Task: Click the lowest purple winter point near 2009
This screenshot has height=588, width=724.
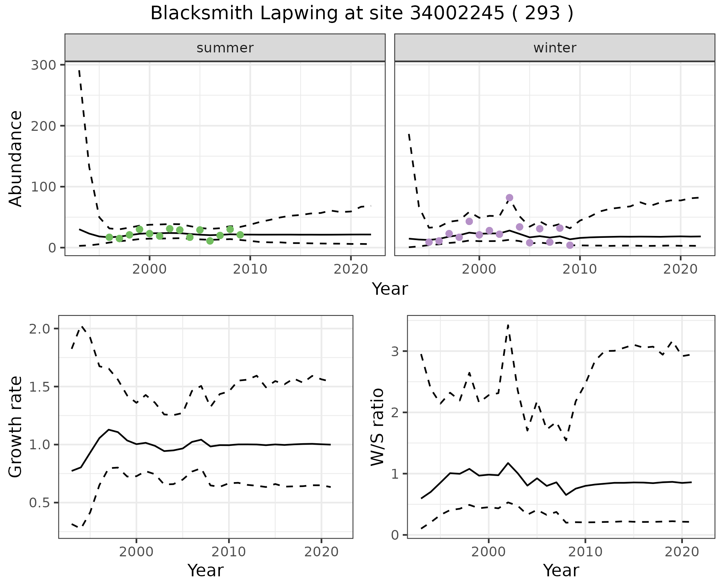Action: [x=570, y=245]
